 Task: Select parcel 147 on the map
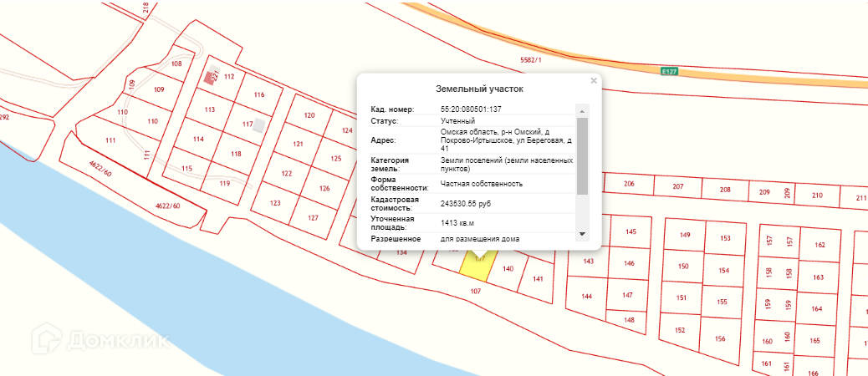click(627, 295)
